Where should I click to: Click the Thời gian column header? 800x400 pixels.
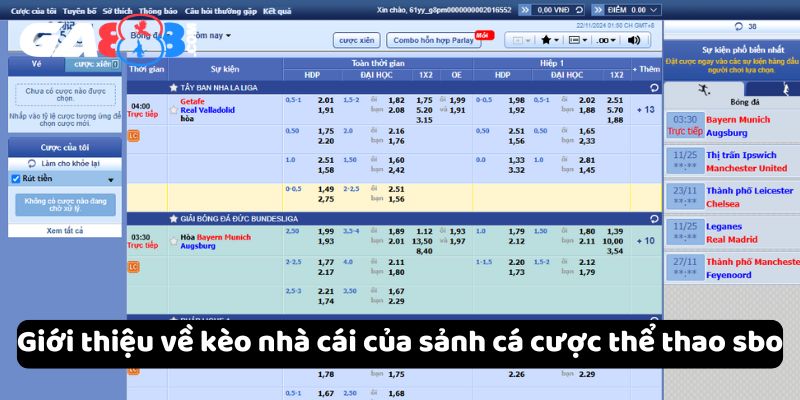[x=146, y=69]
